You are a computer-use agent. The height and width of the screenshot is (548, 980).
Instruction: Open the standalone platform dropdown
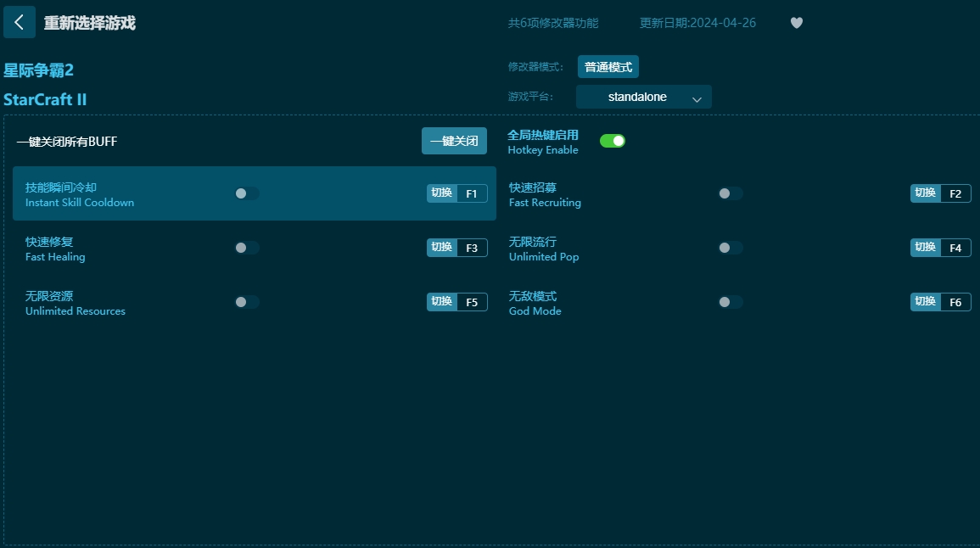pos(643,98)
